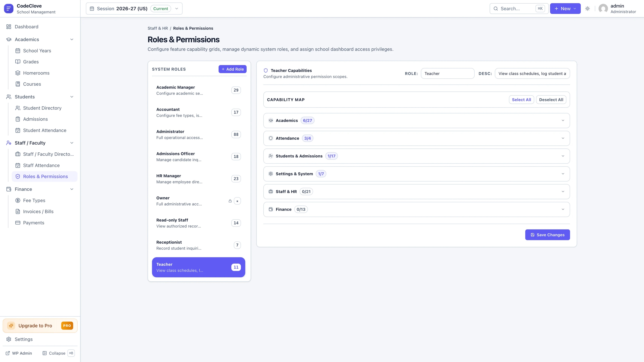Click the School Years calendar icon
Screen dimensions: 644x362
tap(18, 51)
